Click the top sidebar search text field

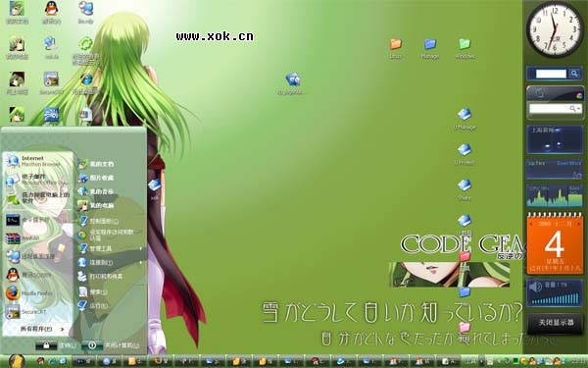[x=551, y=74]
